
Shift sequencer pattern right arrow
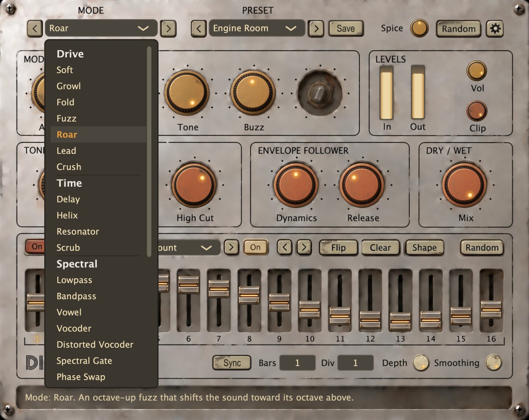coord(304,247)
